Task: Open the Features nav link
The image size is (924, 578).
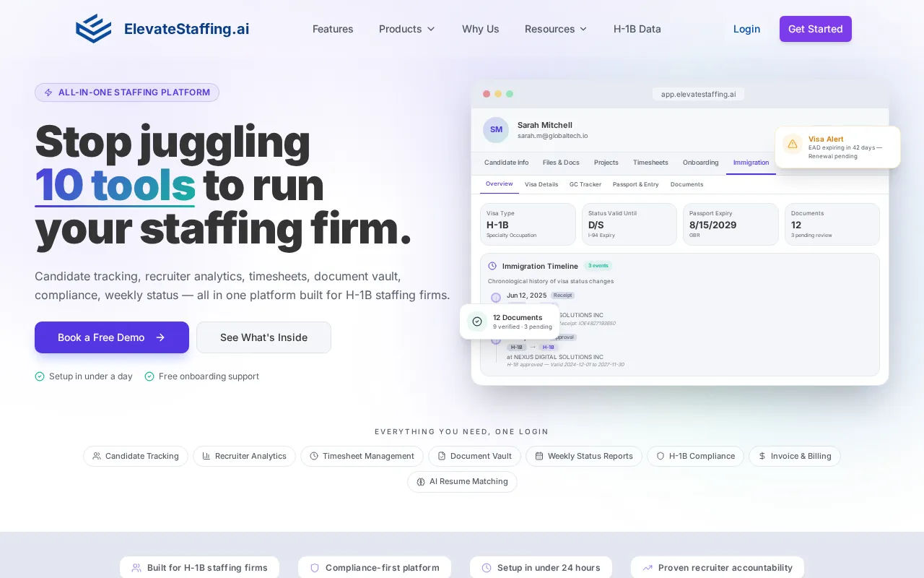Action: point(333,29)
